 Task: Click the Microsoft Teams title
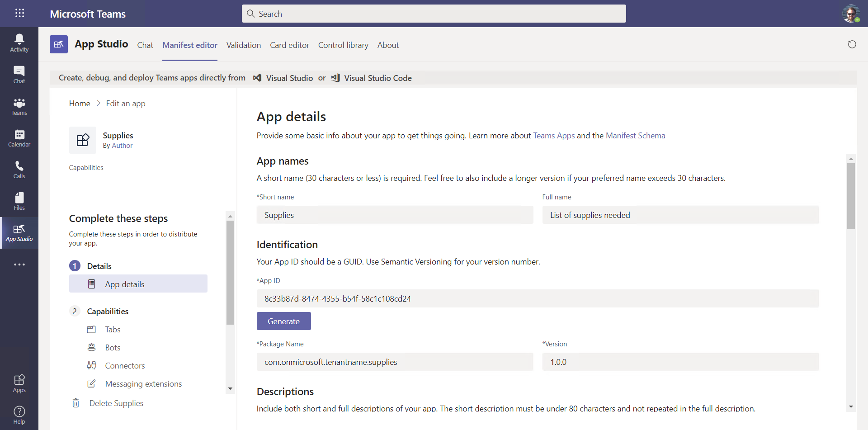(x=88, y=14)
